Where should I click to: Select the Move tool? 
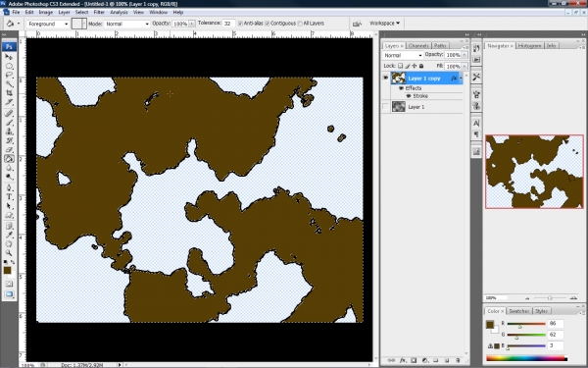[x=9, y=57]
